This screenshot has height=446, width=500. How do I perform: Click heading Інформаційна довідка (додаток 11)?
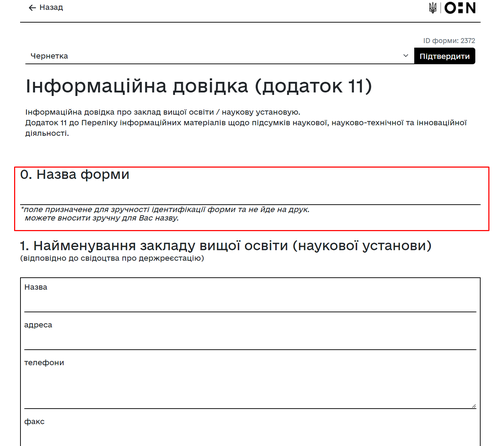point(199,86)
